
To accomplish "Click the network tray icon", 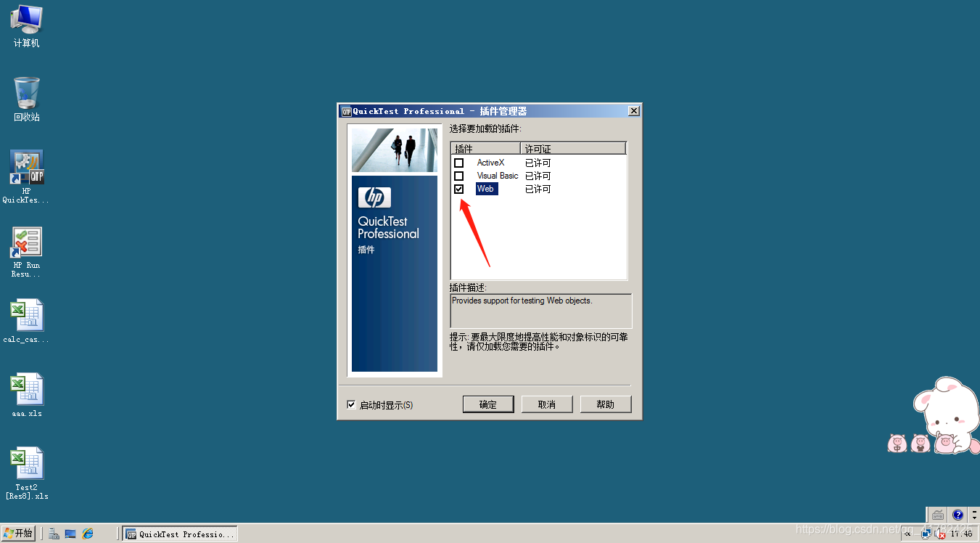I will pos(926,534).
